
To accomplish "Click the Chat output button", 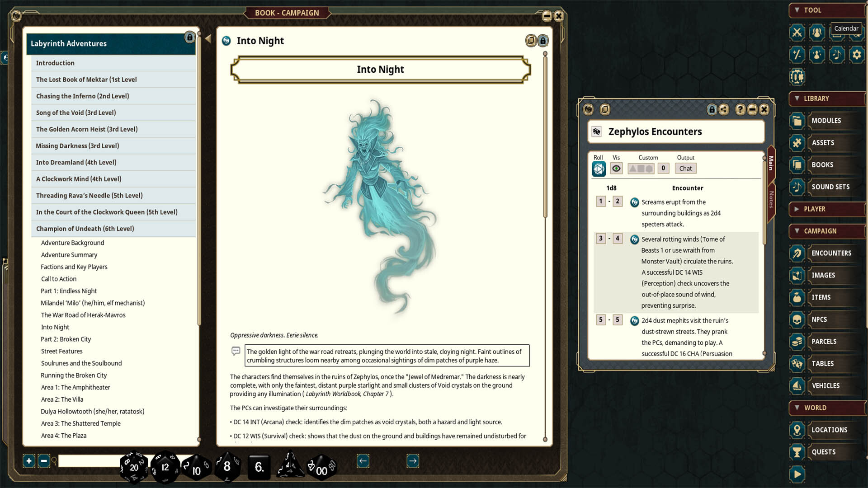I will coord(685,168).
